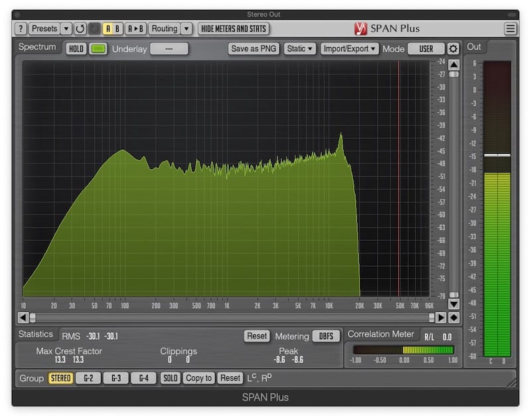The height and width of the screenshot is (420, 531).
Task: Click the Copy to group button
Action: tap(198, 378)
